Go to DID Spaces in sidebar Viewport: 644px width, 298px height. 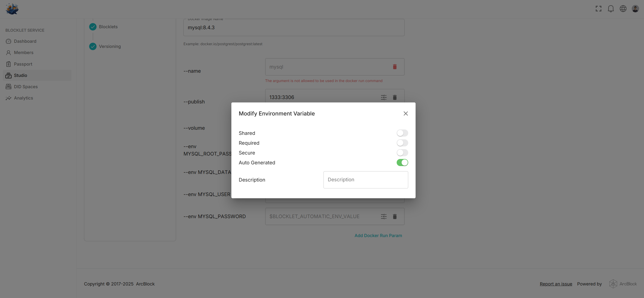click(26, 87)
